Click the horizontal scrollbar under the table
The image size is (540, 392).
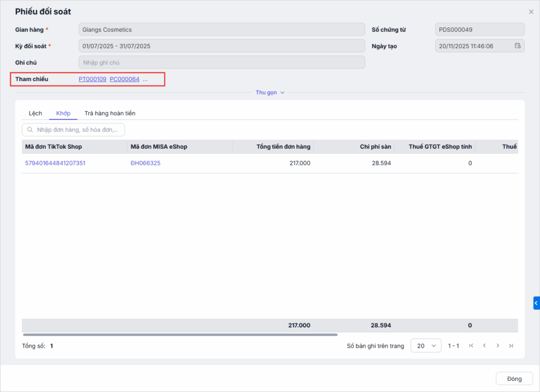coord(179,335)
